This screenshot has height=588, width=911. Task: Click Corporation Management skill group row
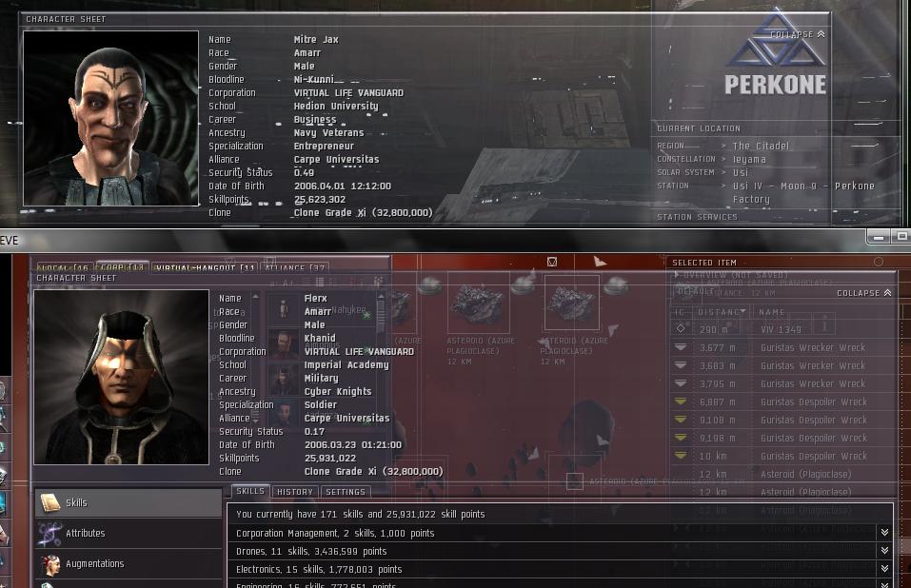click(x=560, y=533)
